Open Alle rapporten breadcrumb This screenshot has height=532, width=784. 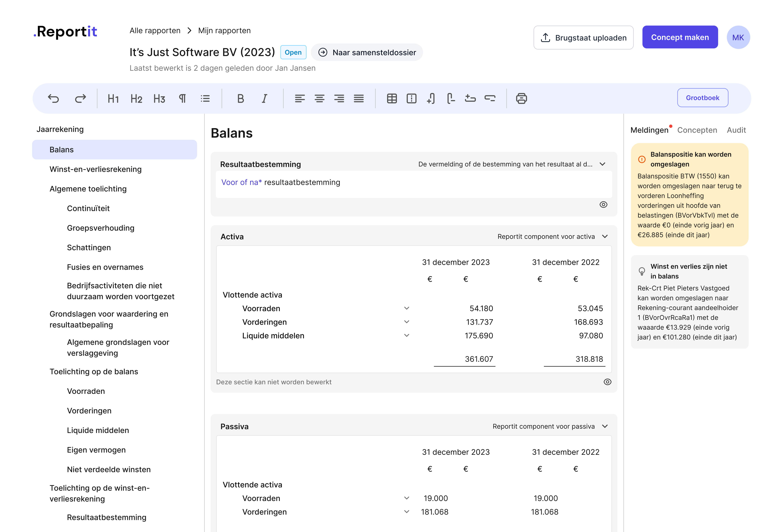point(155,31)
